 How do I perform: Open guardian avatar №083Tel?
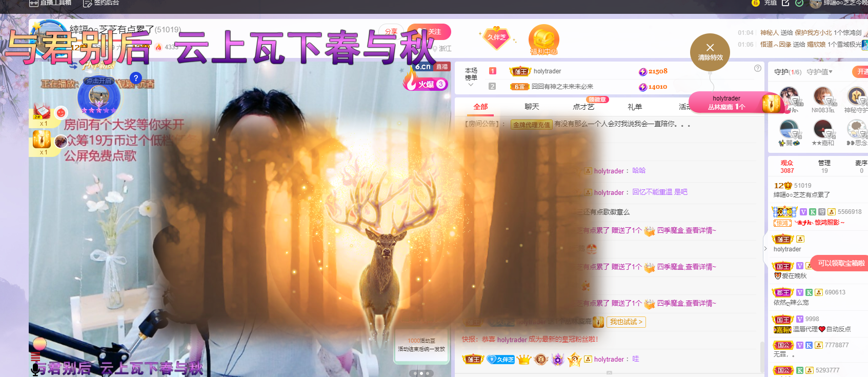coord(823,96)
